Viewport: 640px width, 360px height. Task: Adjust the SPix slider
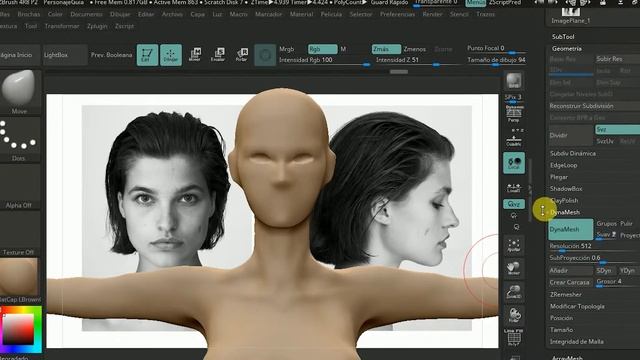[x=513, y=99]
